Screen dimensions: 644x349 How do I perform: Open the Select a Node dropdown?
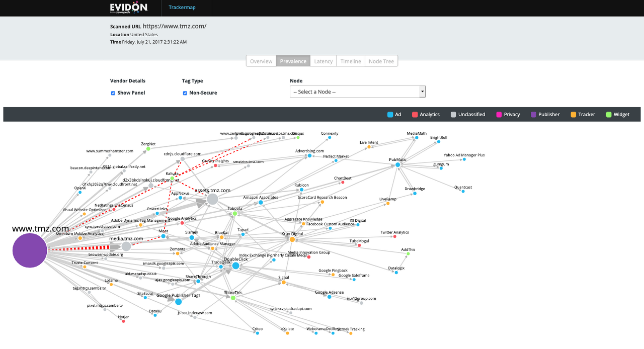click(x=358, y=92)
